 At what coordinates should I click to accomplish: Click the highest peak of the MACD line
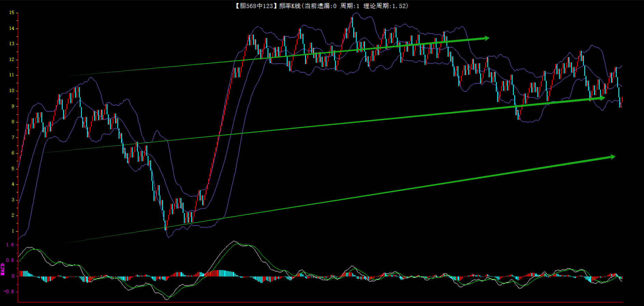234,241
